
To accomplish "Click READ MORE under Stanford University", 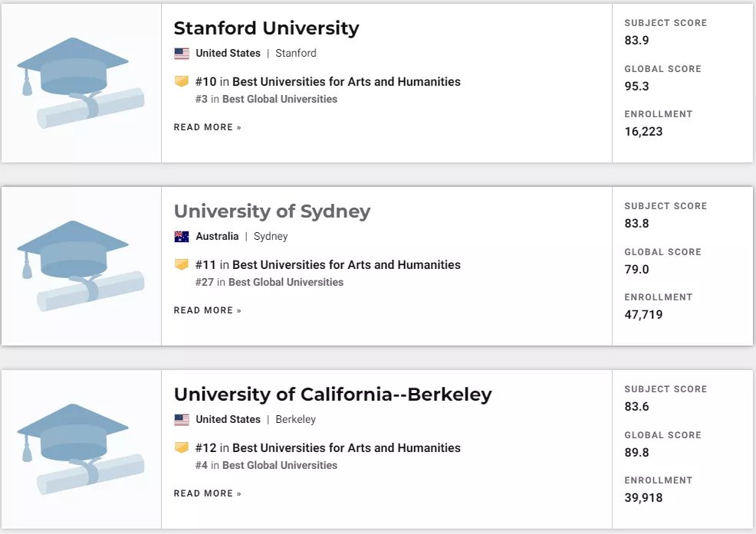I will point(207,127).
